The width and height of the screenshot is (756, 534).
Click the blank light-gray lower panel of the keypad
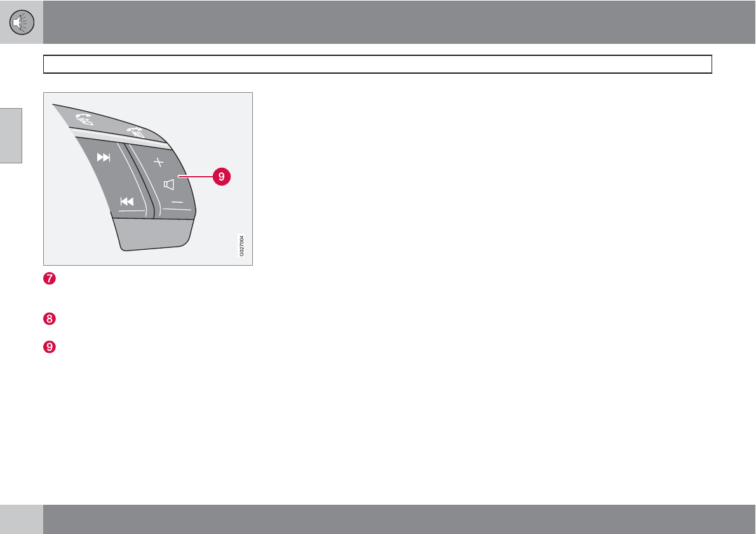[x=153, y=234]
